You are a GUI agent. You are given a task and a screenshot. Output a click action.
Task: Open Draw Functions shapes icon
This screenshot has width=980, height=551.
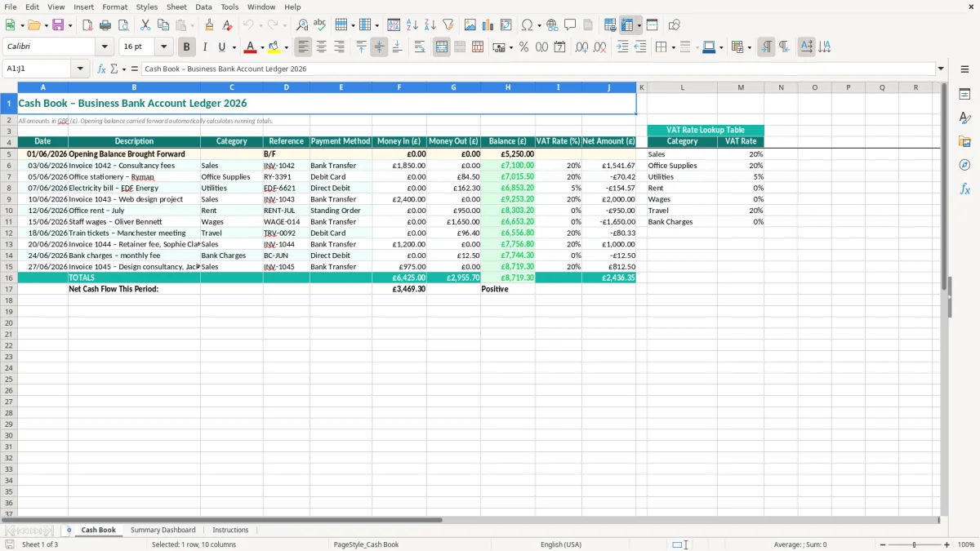[675, 25]
